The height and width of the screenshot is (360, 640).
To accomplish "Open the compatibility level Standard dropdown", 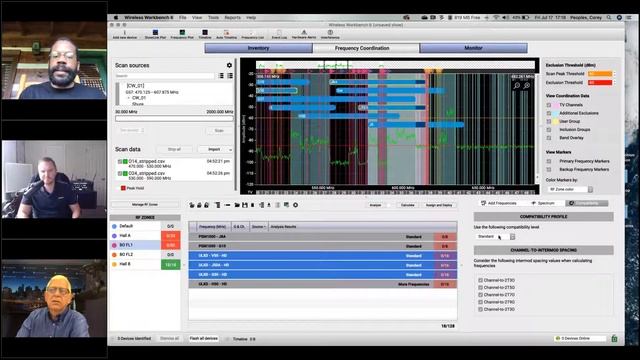I will point(496,236).
